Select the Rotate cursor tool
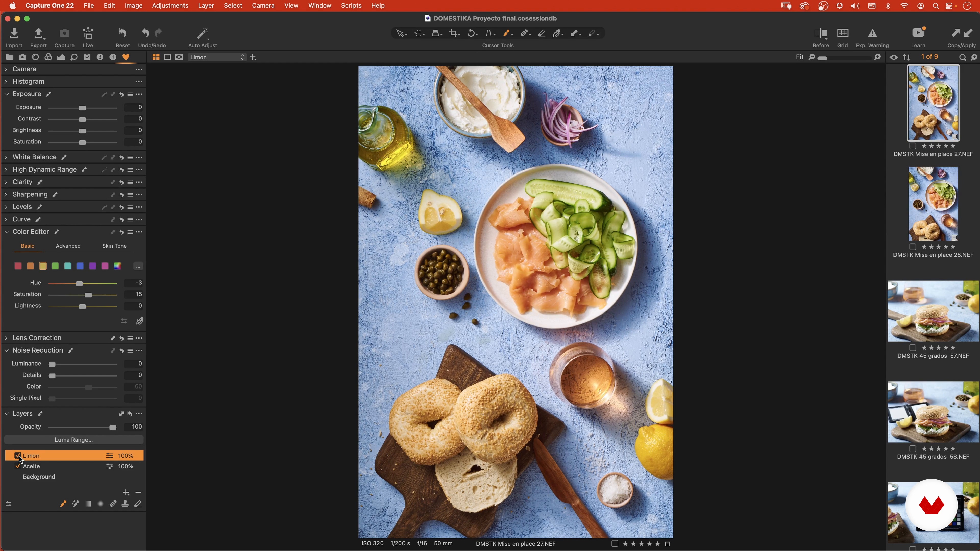Screen dimensions: 980x551 click(472, 33)
